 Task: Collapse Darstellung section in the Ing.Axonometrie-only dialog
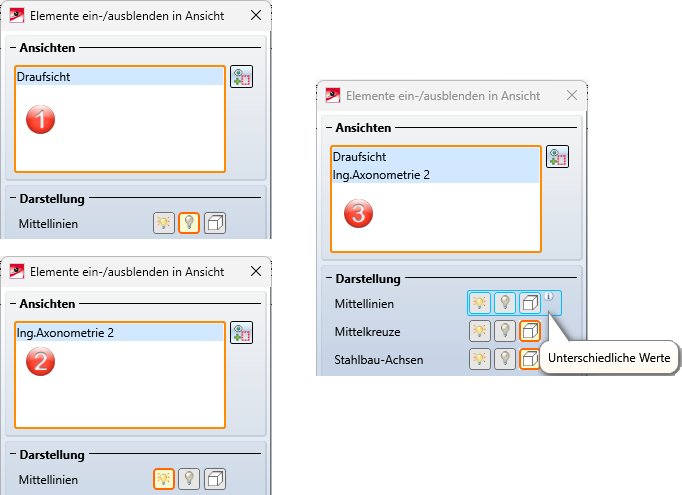pyautogui.click(x=13, y=454)
